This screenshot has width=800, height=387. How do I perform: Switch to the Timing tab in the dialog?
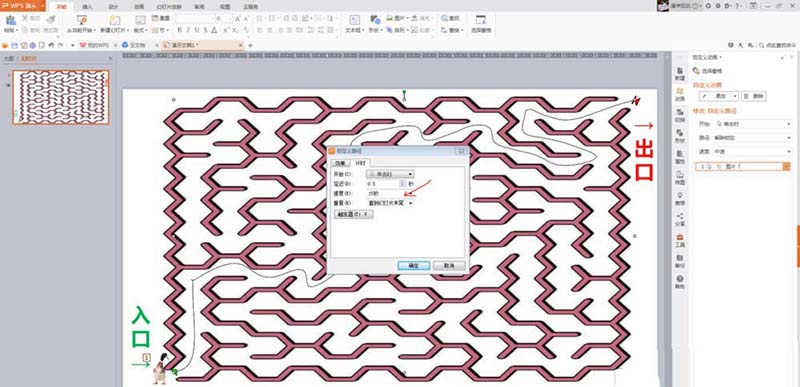coord(360,163)
